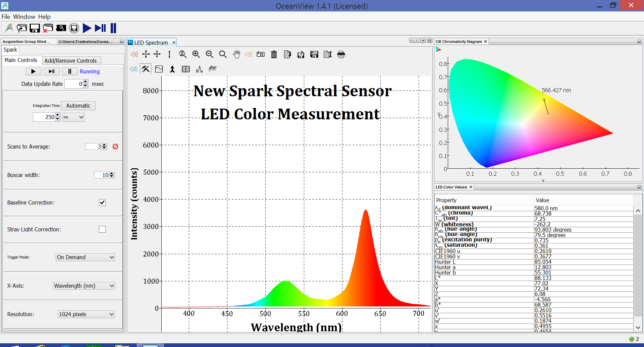
Task: Click scale graph to fill window icon
Action: (146, 54)
